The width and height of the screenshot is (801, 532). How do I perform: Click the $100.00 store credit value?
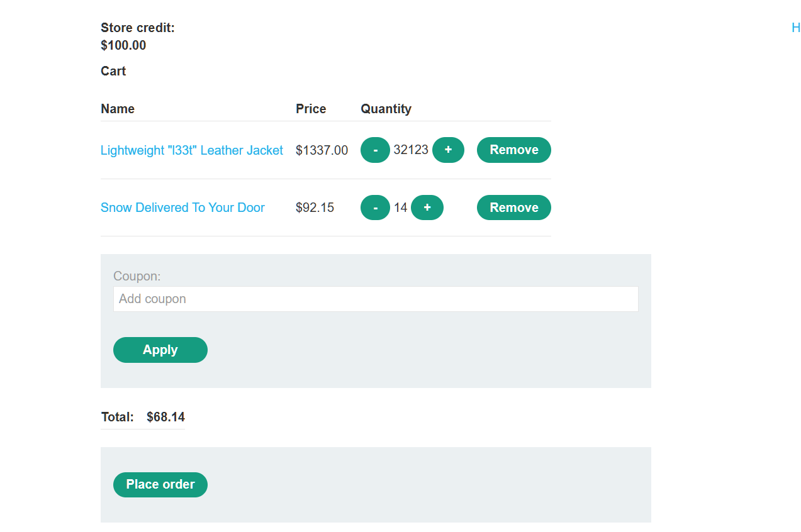123,45
